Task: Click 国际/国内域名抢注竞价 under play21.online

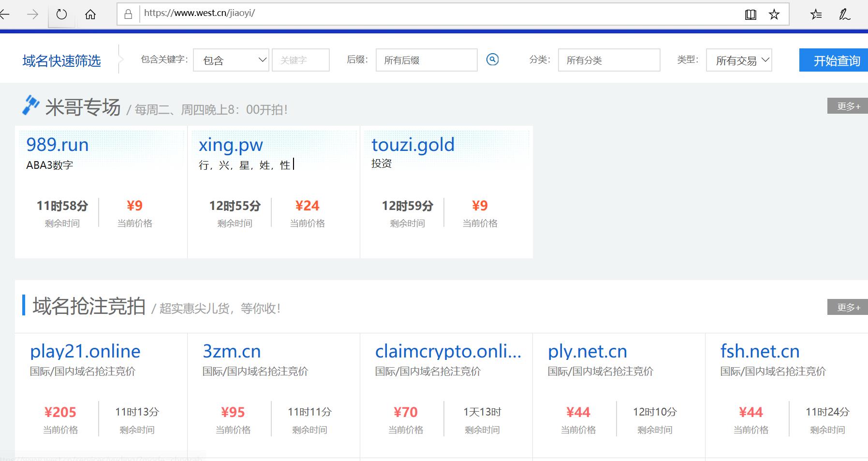Action: (x=83, y=372)
